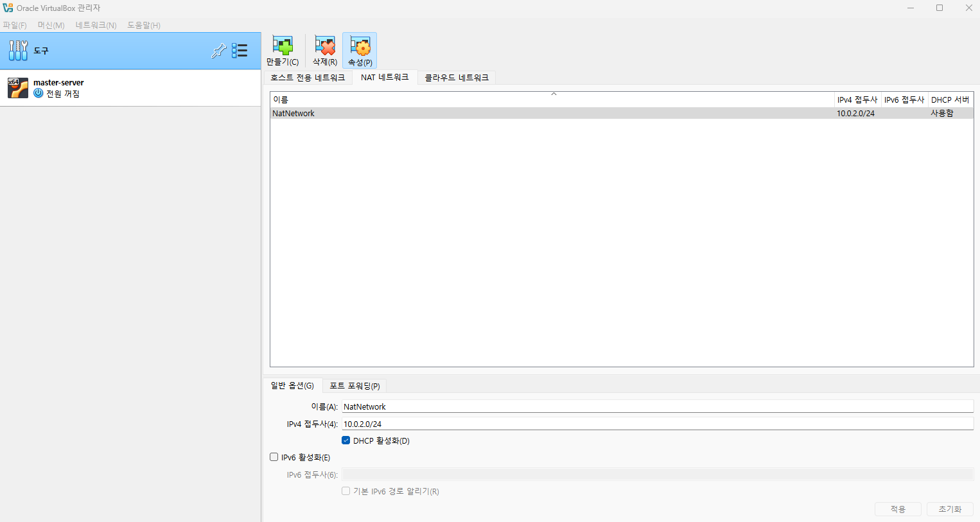Click the VirtualBox app icon in title bar
This screenshot has height=522, width=980.
[x=8, y=8]
